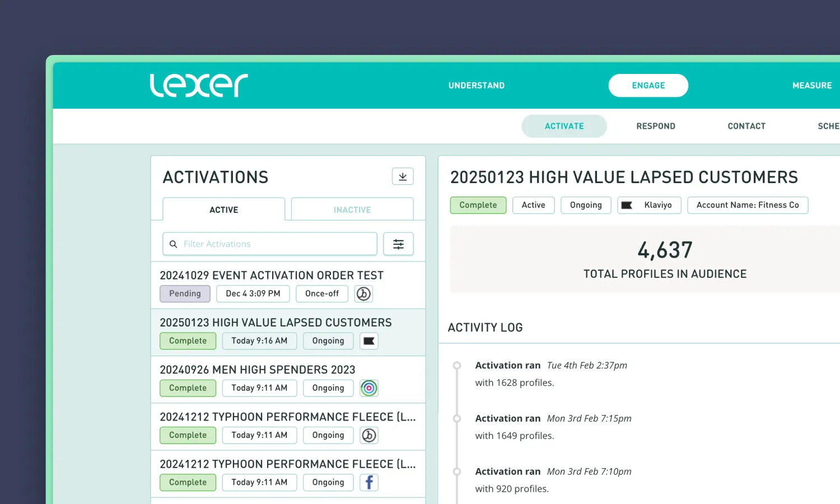The width and height of the screenshot is (840, 504).
Task: Open 20240926 Men High Spenders 2023
Action: pyautogui.click(x=288, y=380)
